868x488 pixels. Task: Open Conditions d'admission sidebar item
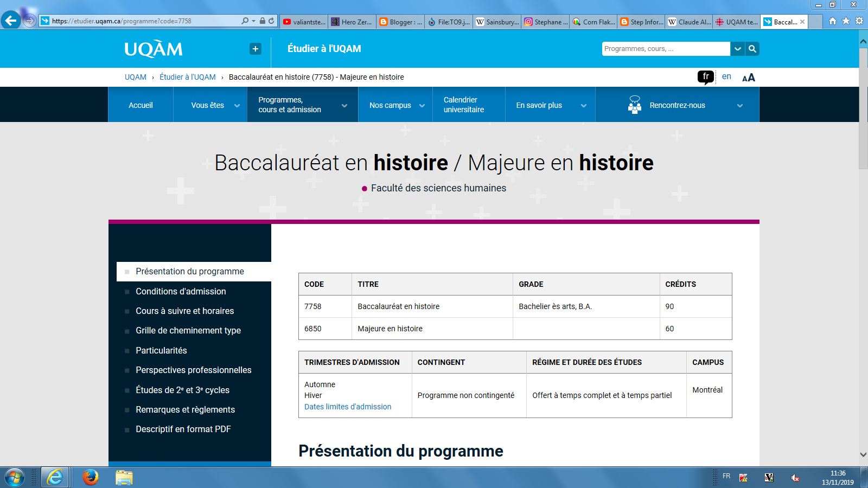coord(181,291)
